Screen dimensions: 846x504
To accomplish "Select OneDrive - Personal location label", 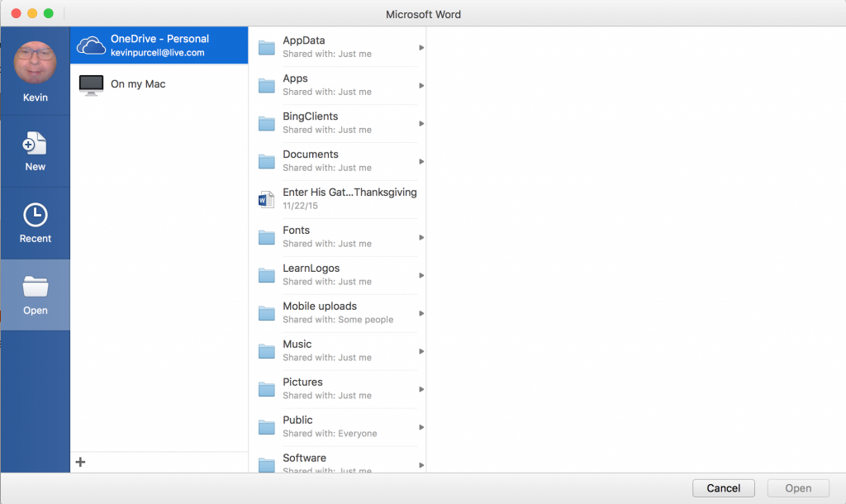I will tap(159, 39).
